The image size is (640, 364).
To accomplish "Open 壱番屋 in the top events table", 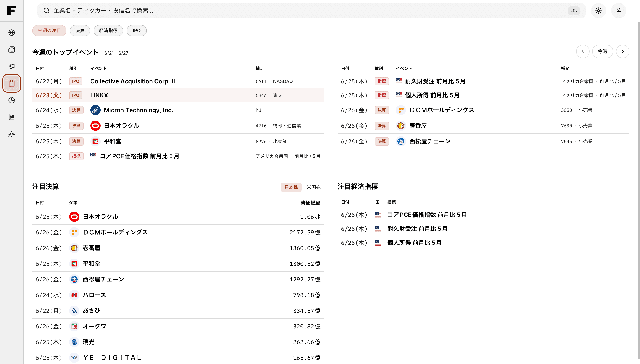I will [483, 126].
